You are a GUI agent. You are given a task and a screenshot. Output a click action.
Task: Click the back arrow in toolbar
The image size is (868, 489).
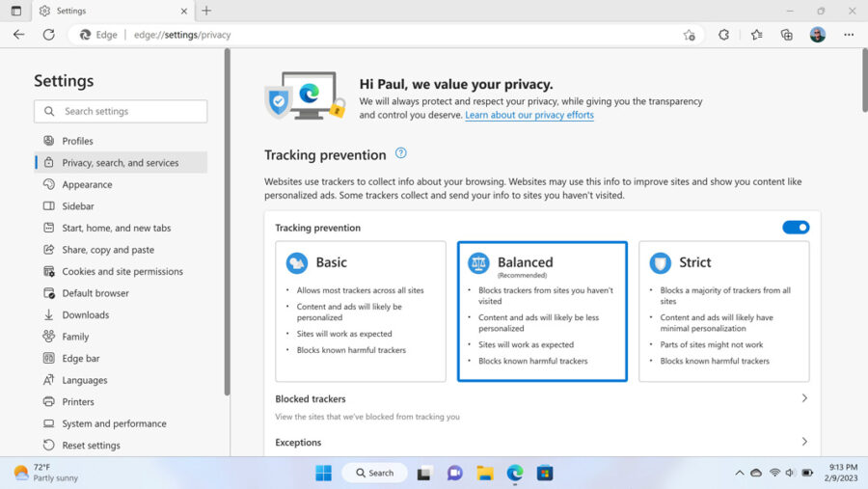[18, 35]
